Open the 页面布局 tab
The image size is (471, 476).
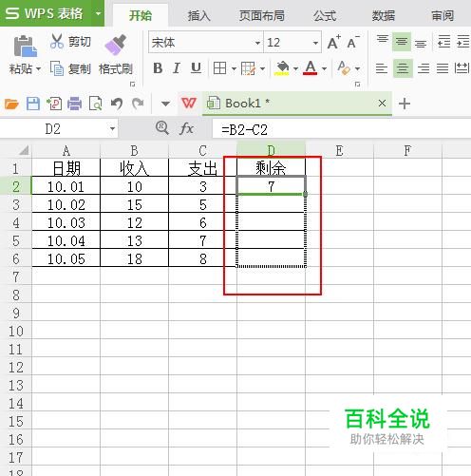point(261,15)
